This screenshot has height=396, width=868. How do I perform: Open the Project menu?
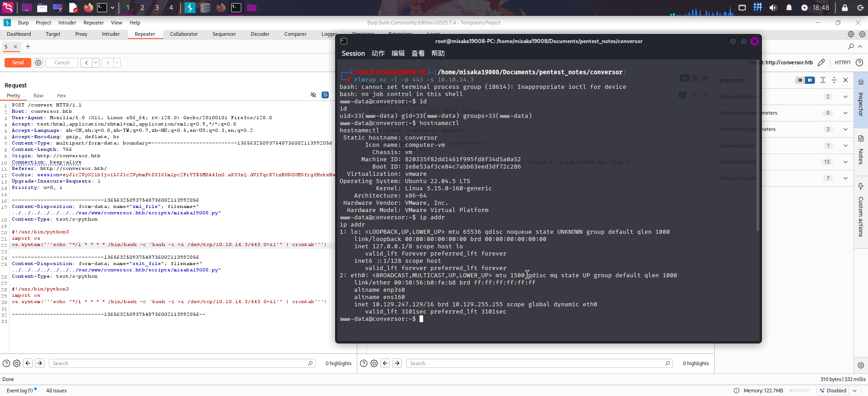pos(44,23)
